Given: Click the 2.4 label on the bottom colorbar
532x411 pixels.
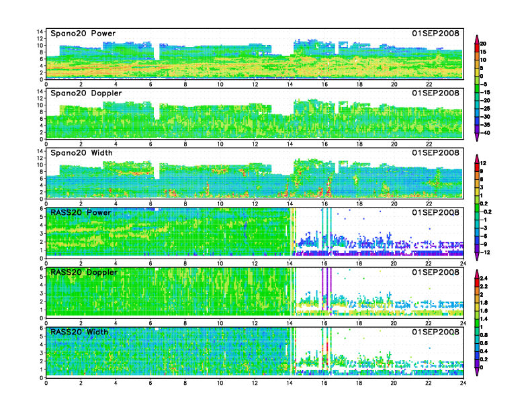Looking at the screenshot, I should click(484, 278).
